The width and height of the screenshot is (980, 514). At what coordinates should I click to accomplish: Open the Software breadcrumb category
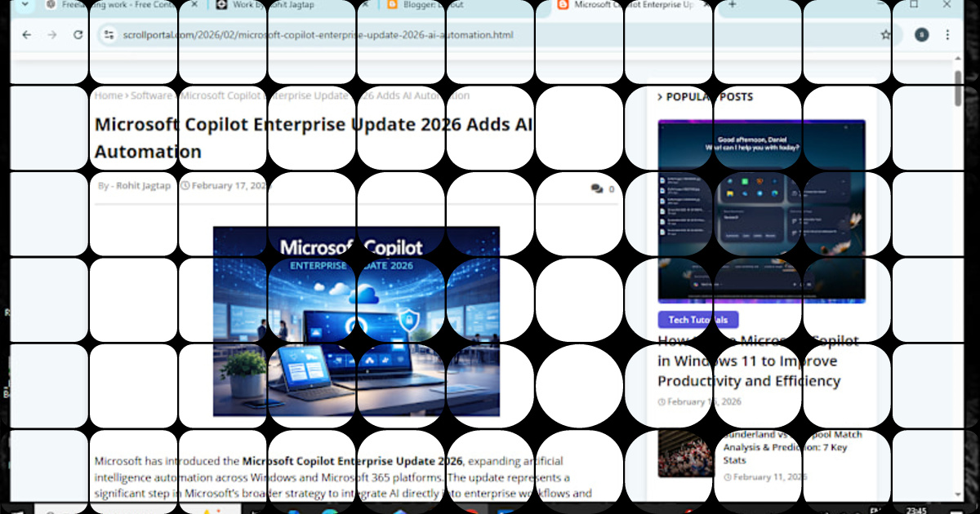152,95
